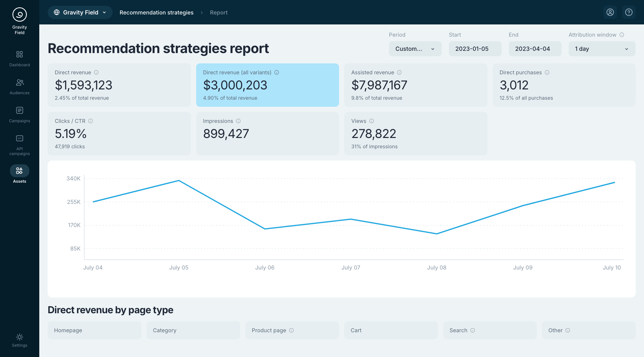Image resolution: width=644 pixels, height=357 pixels.
Task: Click the 340K axis label
Action: pos(73,178)
